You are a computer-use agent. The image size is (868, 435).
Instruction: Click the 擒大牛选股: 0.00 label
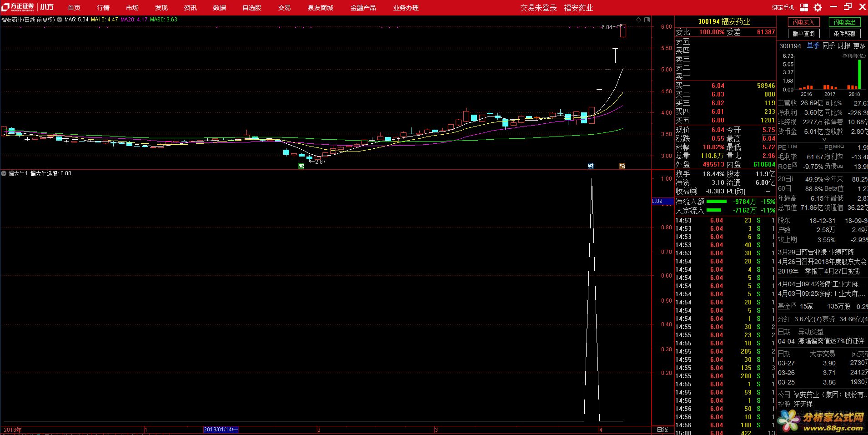51,173
